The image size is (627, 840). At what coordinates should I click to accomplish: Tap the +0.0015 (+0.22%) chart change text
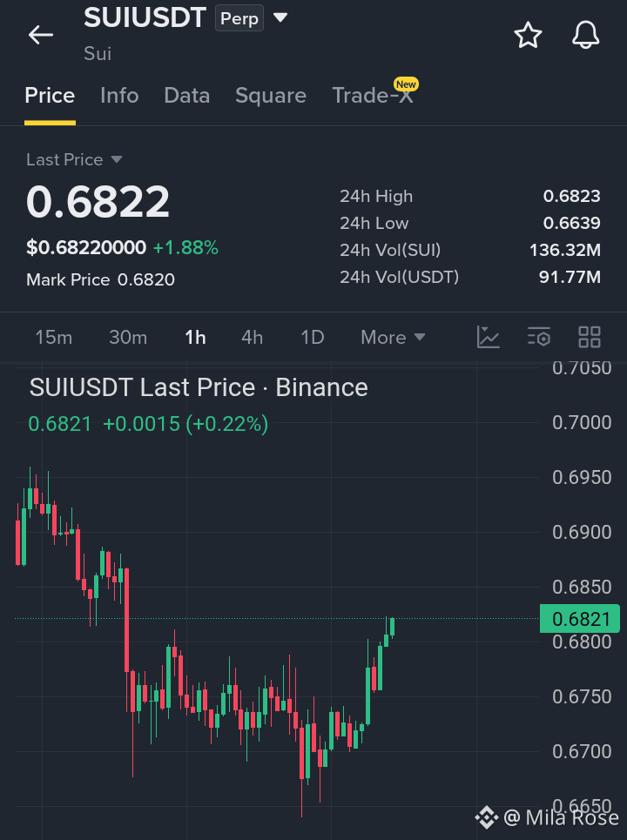pos(185,424)
